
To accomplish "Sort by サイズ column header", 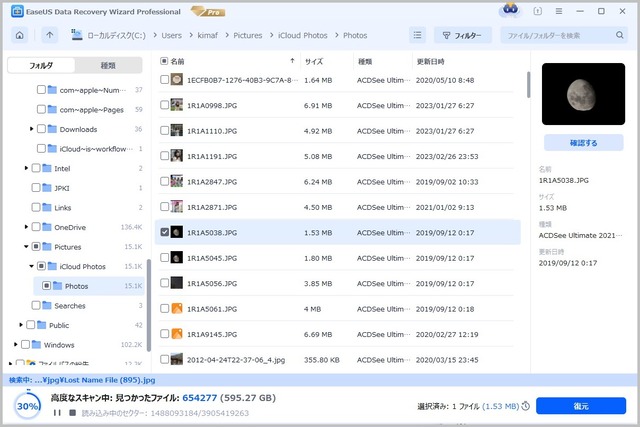I will click(314, 62).
